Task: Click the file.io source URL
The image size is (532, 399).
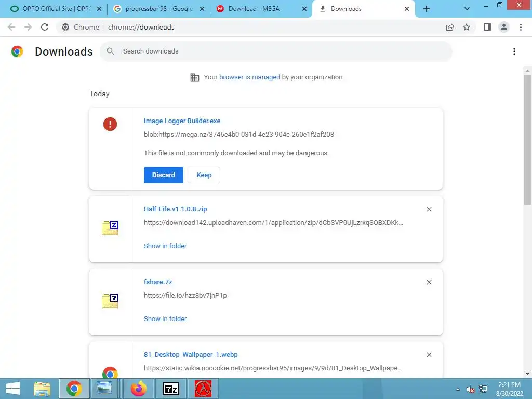Action: pos(185,295)
